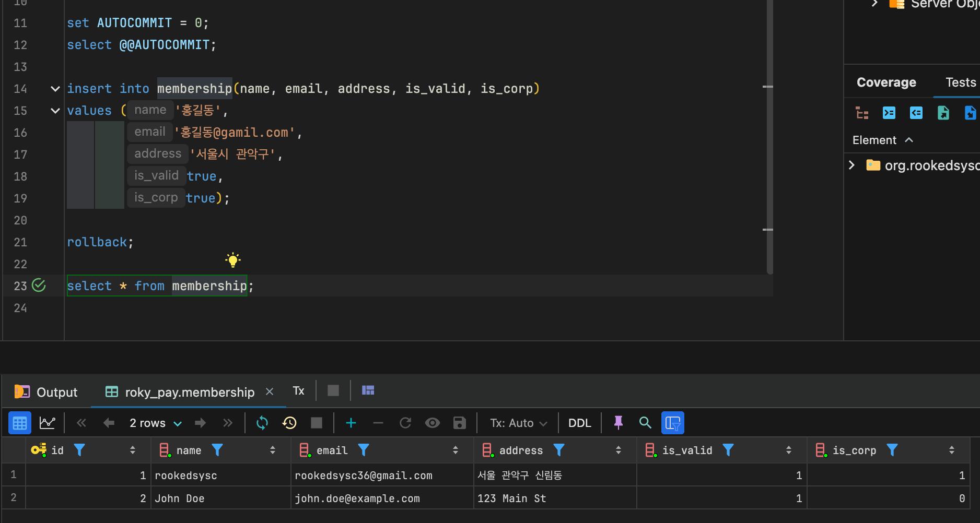This screenshot has height=523, width=980.
Task: Open the chart view icon
Action: 47,423
